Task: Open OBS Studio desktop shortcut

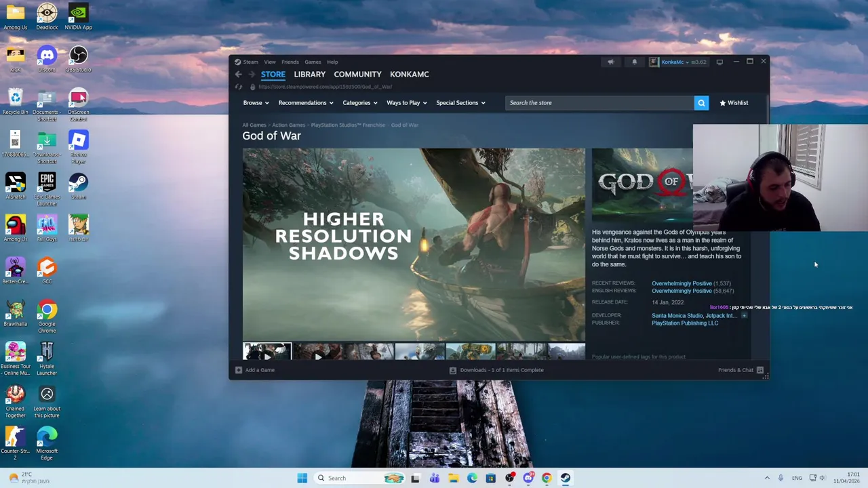Action: click(x=78, y=59)
